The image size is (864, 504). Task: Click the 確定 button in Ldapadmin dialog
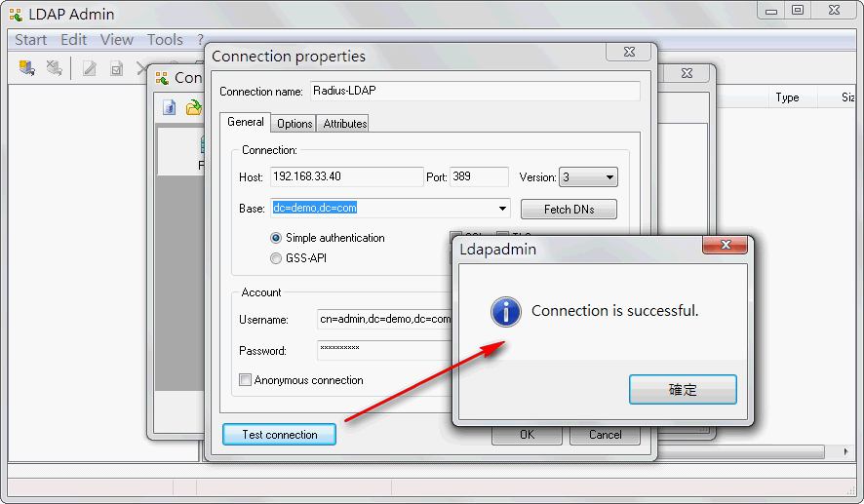[683, 389]
